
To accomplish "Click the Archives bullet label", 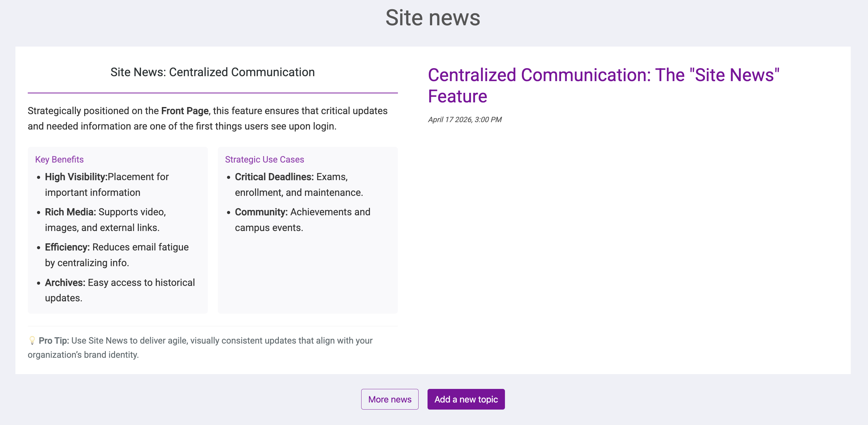I will coord(65,283).
